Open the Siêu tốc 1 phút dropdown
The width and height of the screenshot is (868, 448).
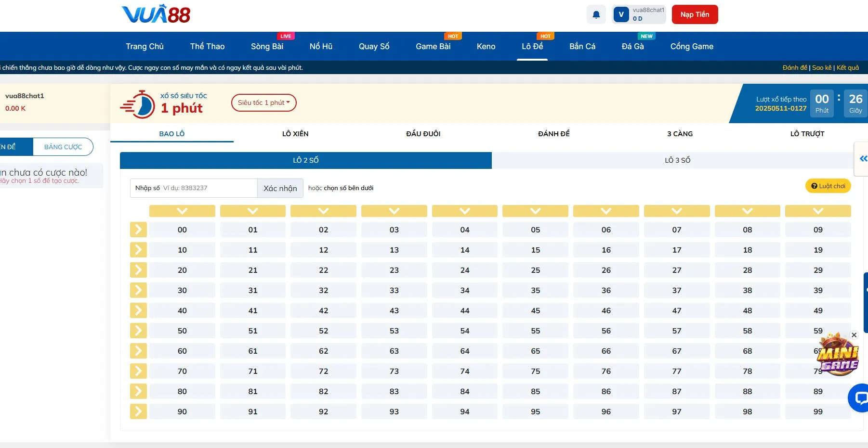[x=263, y=102]
